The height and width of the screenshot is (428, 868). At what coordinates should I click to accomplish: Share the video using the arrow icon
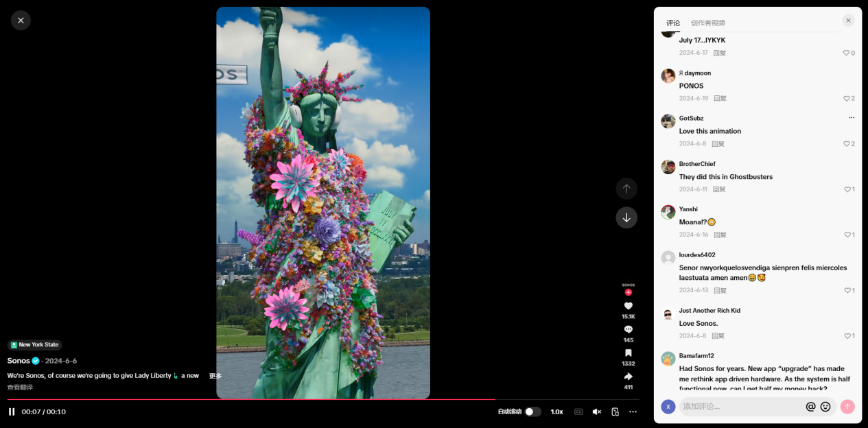[628, 377]
